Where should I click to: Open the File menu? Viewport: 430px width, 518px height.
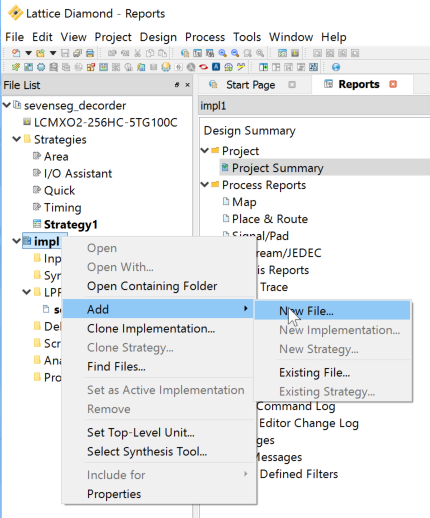(x=14, y=37)
